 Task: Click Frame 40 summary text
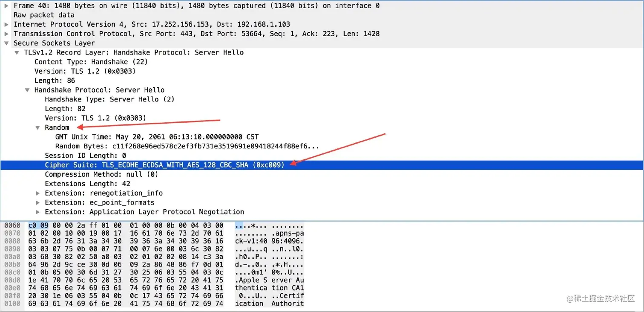197,6
